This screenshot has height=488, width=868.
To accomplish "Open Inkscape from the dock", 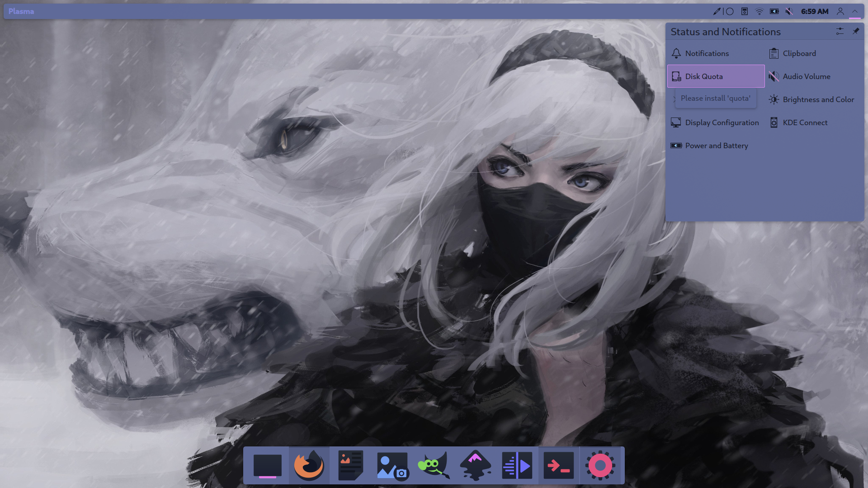I will tap(476, 465).
